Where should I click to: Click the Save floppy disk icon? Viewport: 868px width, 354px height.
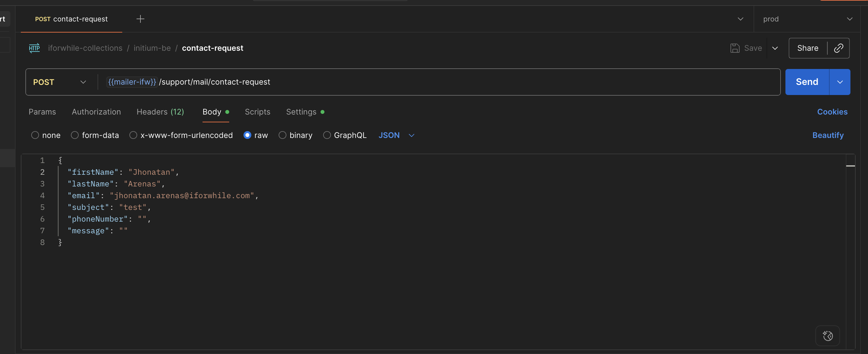coord(735,48)
